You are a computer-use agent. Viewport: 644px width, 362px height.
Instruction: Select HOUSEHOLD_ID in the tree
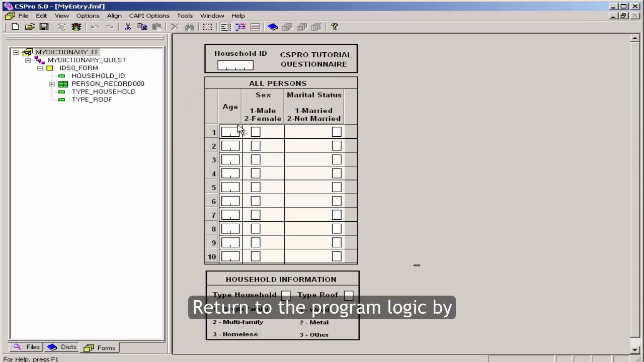coord(98,76)
